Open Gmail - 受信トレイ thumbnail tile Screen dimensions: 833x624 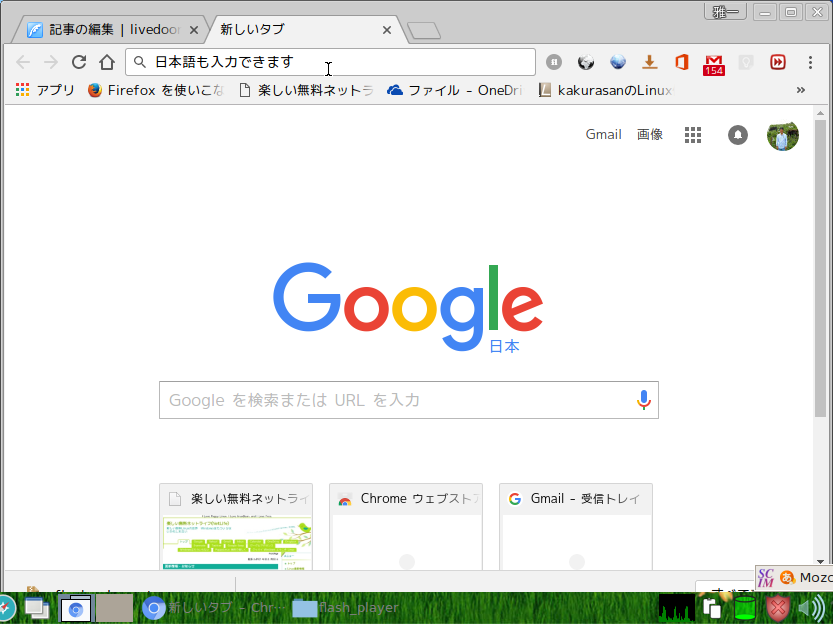[x=576, y=526]
